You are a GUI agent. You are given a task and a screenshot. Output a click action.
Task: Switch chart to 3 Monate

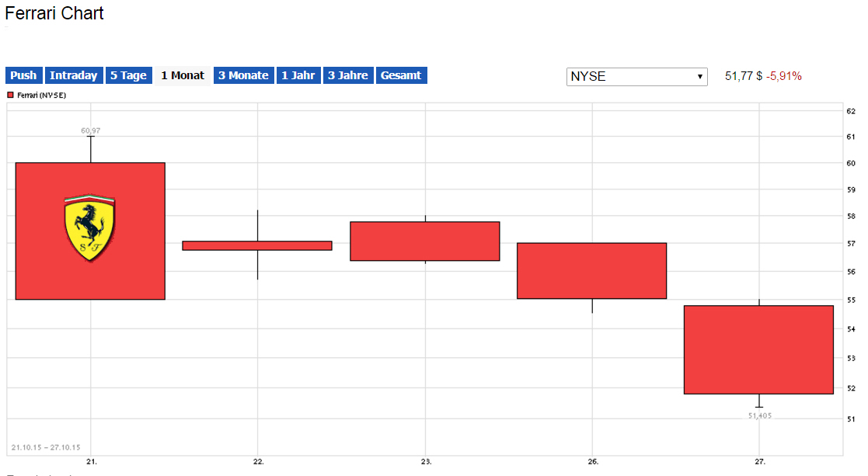pyautogui.click(x=243, y=75)
